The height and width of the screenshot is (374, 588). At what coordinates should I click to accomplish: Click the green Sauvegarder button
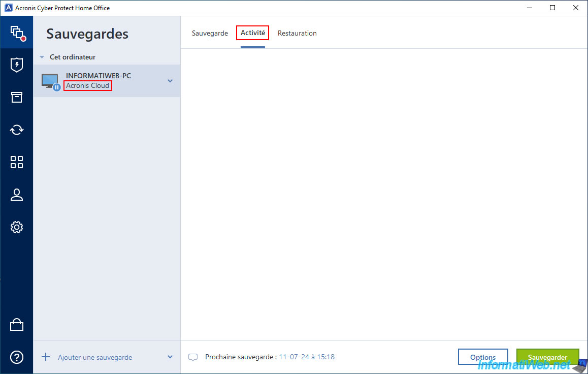click(547, 357)
